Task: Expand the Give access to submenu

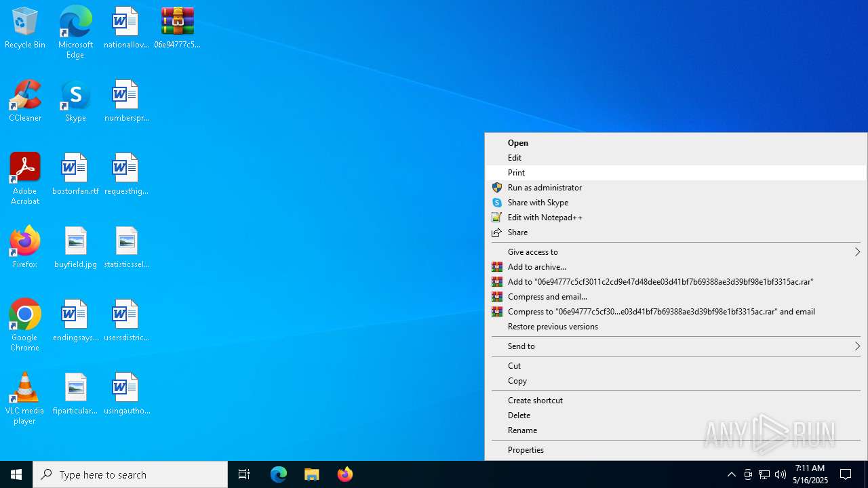Action: pos(676,252)
